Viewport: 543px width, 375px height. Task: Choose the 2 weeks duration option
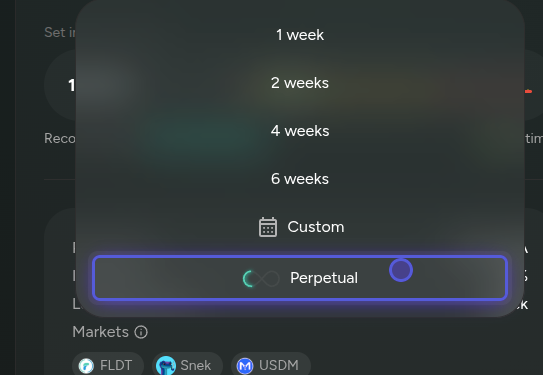pos(300,83)
